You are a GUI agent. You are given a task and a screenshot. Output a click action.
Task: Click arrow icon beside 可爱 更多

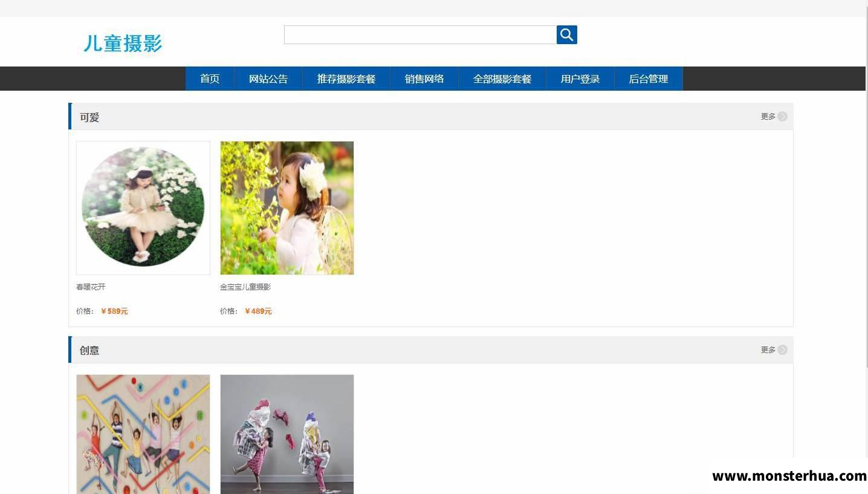[x=783, y=117]
